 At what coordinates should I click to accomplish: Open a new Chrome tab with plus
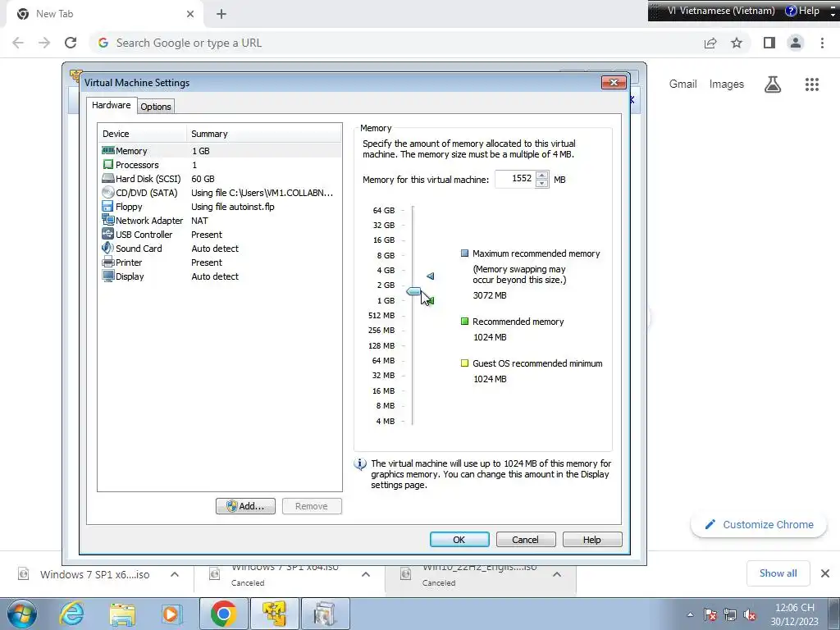[221, 14]
